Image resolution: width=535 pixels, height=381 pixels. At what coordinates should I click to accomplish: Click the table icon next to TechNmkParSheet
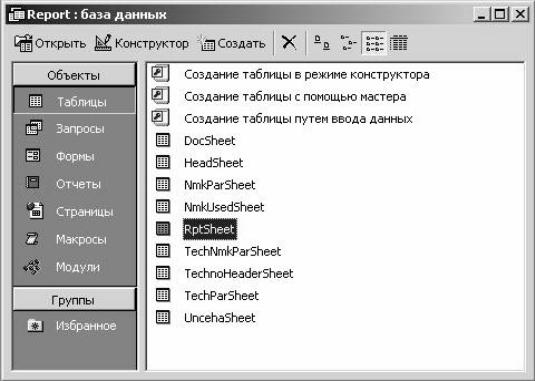click(x=163, y=251)
